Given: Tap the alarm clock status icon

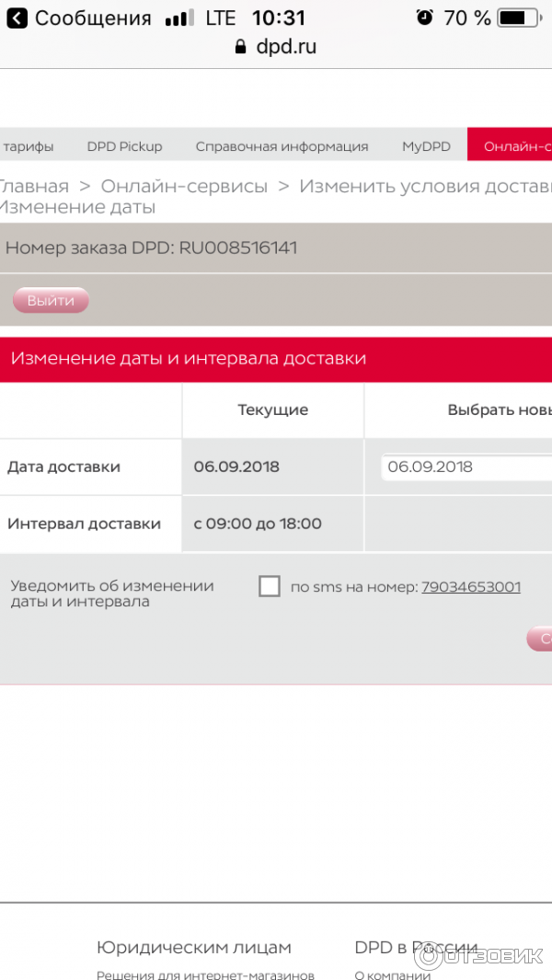Looking at the screenshot, I should tap(424, 17).
